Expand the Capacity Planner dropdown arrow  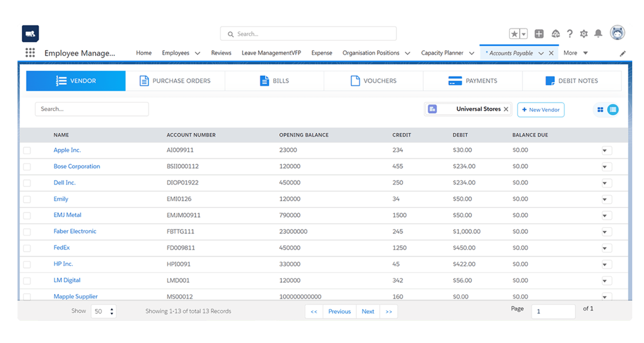(x=472, y=53)
